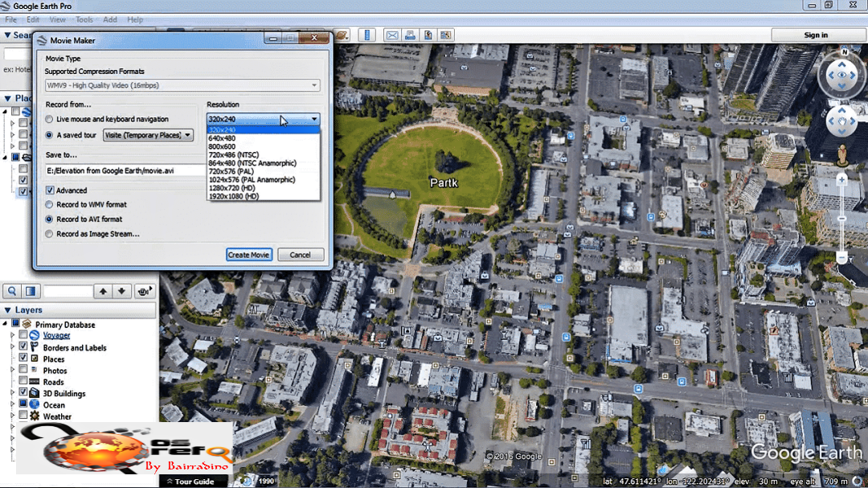Click the print toolbar icon
Image resolution: width=868 pixels, height=488 pixels.
tap(410, 35)
